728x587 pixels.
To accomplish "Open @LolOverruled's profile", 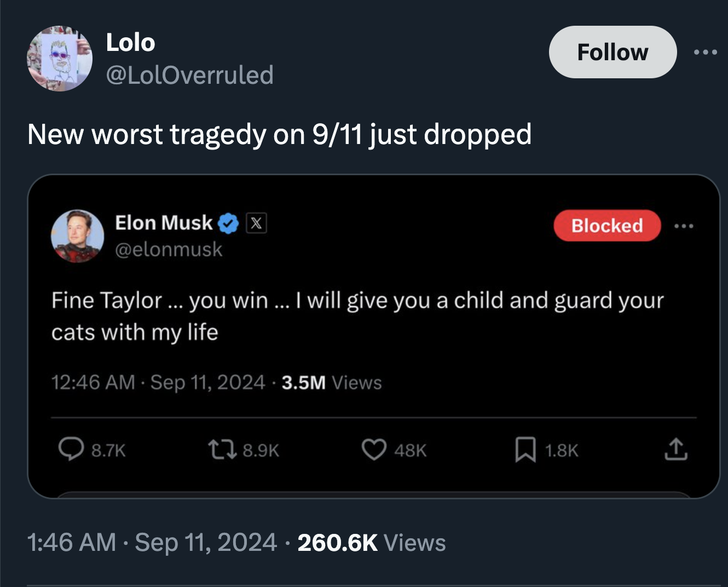I will (189, 76).
